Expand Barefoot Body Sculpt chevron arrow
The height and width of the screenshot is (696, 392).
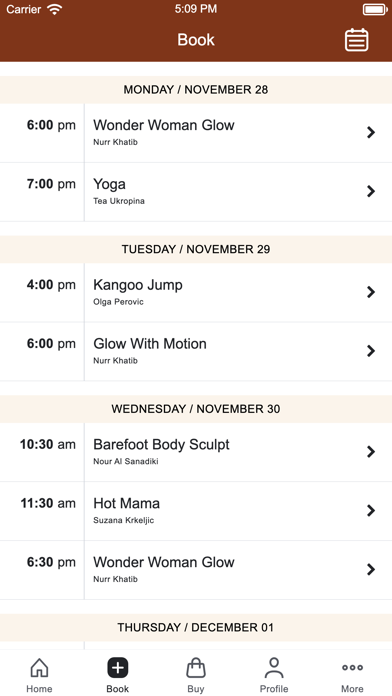point(371,452)
